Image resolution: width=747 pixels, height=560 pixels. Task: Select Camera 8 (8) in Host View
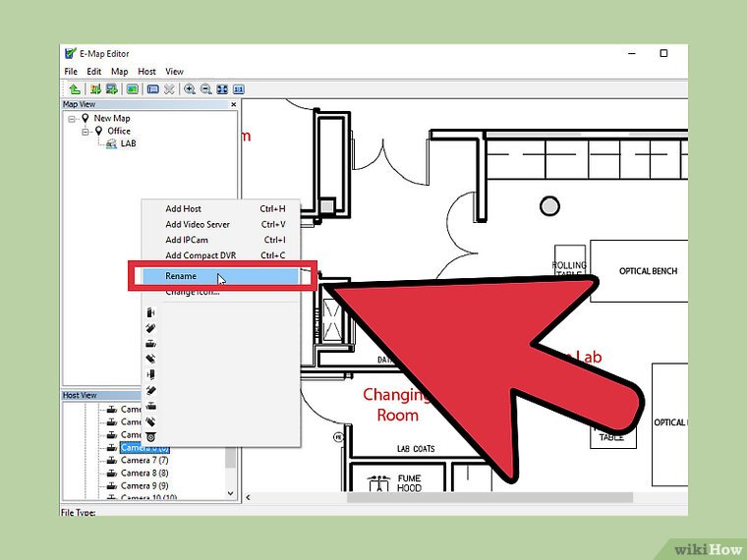144,473
